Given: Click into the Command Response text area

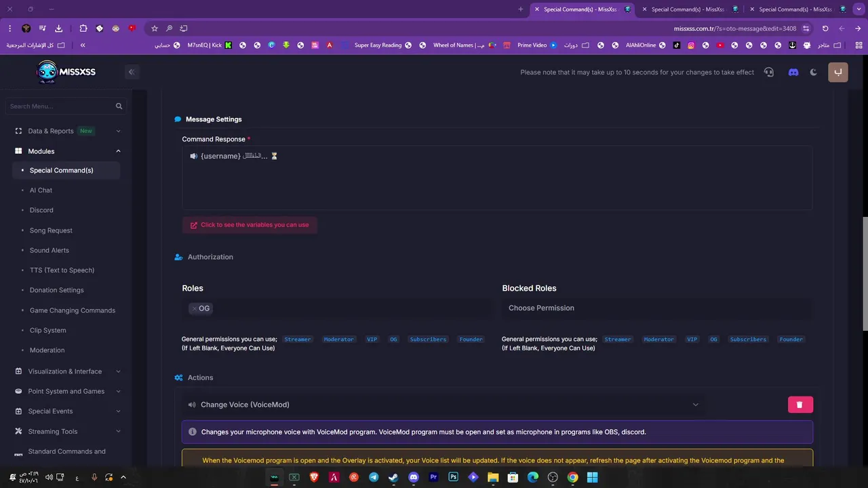Looking at the screenshot, I should [497, 178].
